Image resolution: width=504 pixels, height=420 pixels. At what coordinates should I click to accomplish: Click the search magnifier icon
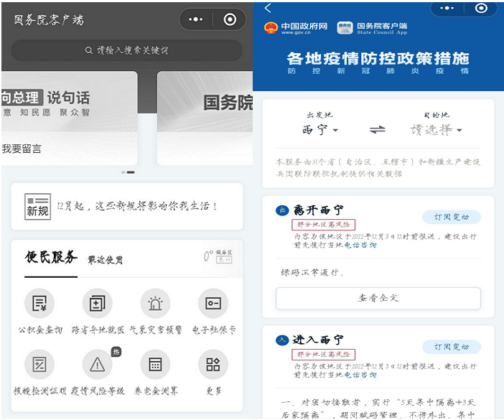point(89,50)
